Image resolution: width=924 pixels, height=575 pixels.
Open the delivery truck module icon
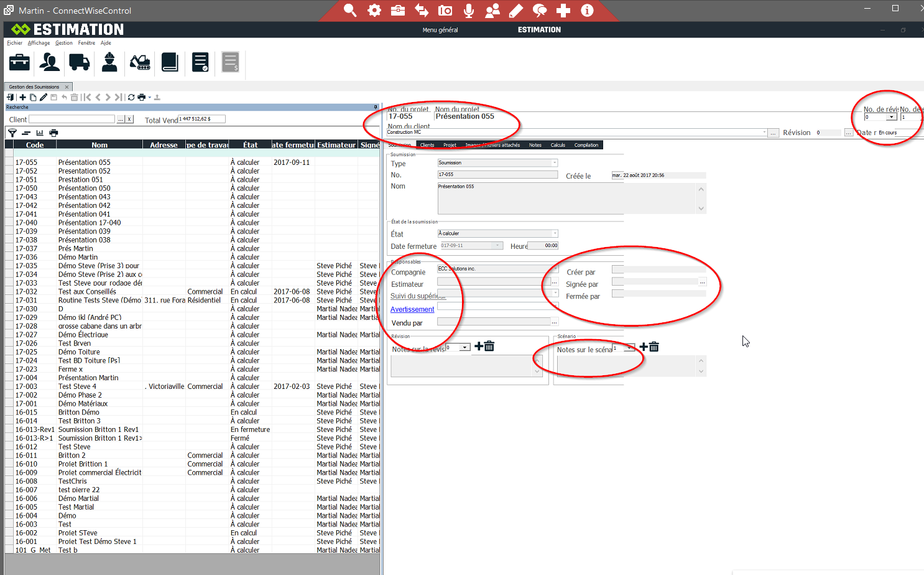pyautogui.click(x=79, y=62)
